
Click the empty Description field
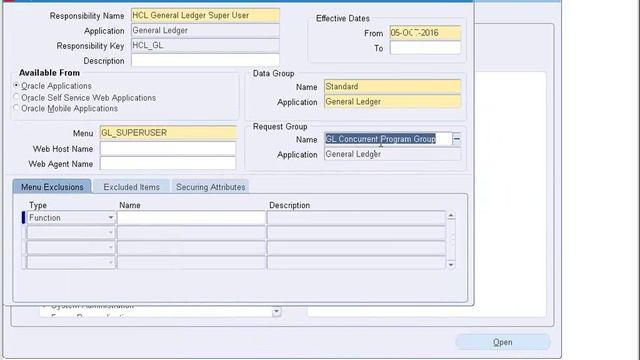[x=205, y=60]
